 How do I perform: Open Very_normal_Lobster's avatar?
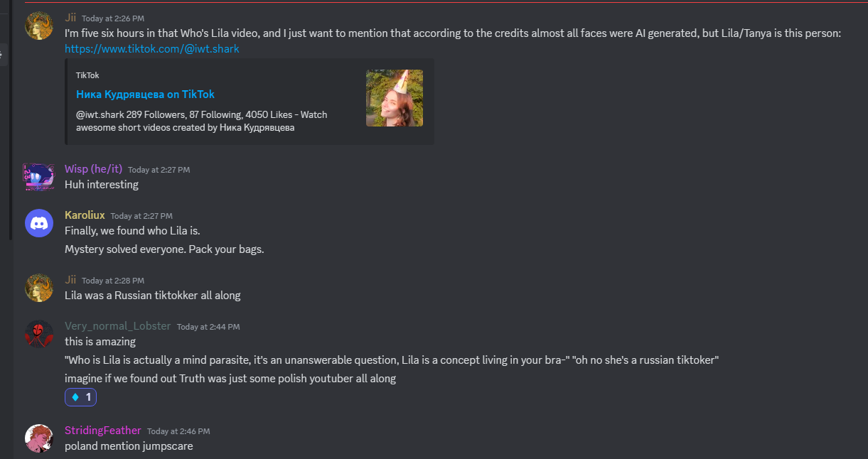point(39,334)
